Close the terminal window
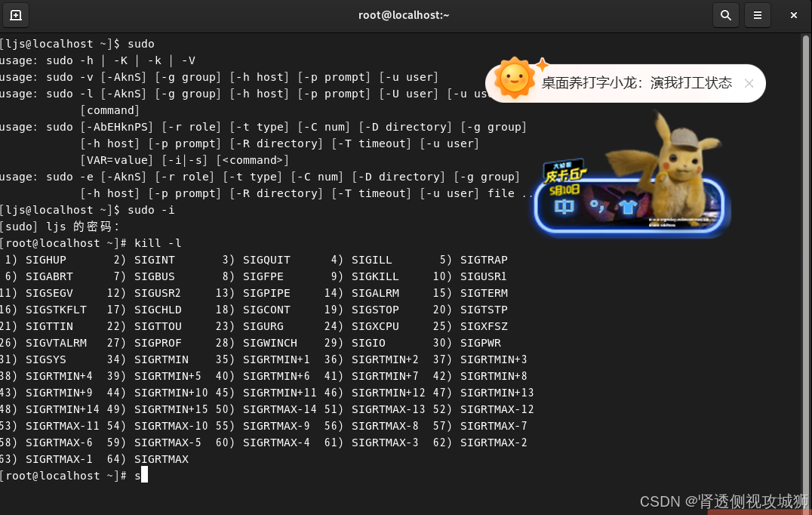 [x=793, y=16]
